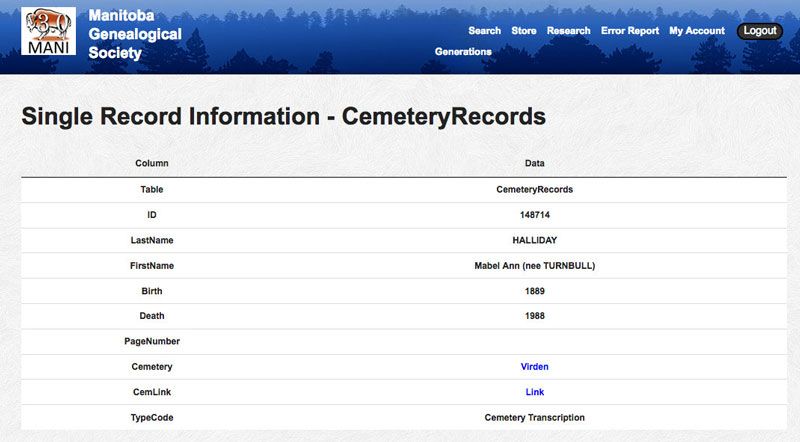The width and height of the screenshot is (800, 442).
Task: Click the death year 1988
Action: (534, 316)
